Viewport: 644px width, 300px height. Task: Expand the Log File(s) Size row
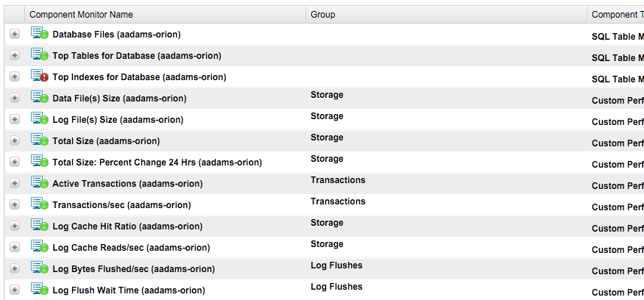[14, 120]
